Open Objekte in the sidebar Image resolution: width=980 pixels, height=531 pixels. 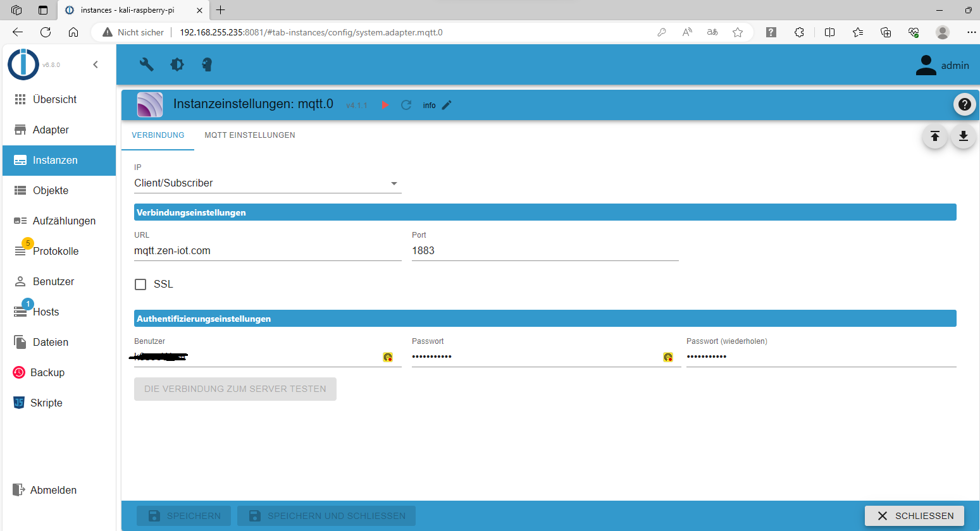click(x=59, y=190)
